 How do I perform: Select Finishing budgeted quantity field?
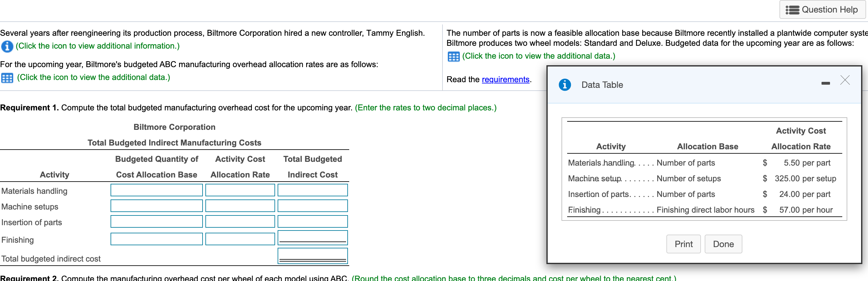pyautogui.click(x=157, y=239)
